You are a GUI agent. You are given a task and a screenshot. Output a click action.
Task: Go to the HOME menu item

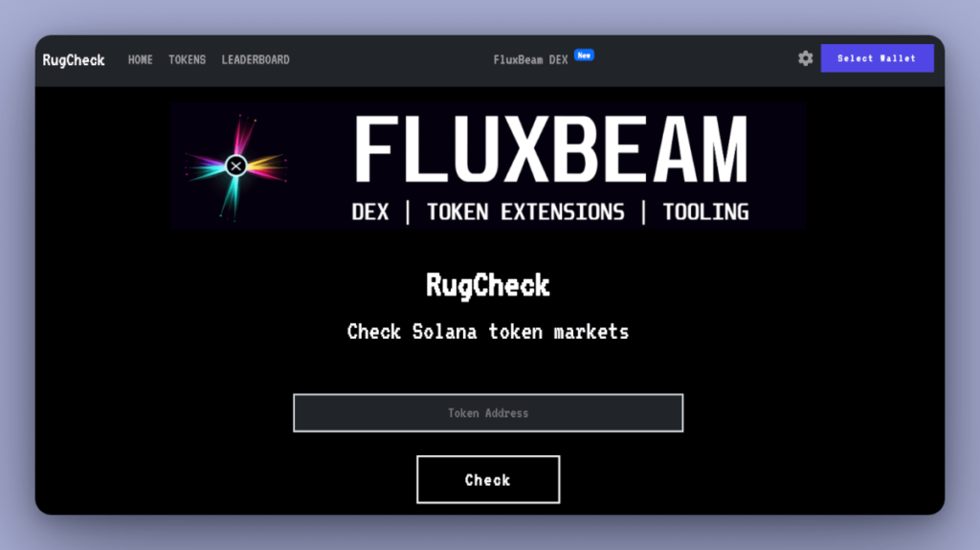click(140, 60)
